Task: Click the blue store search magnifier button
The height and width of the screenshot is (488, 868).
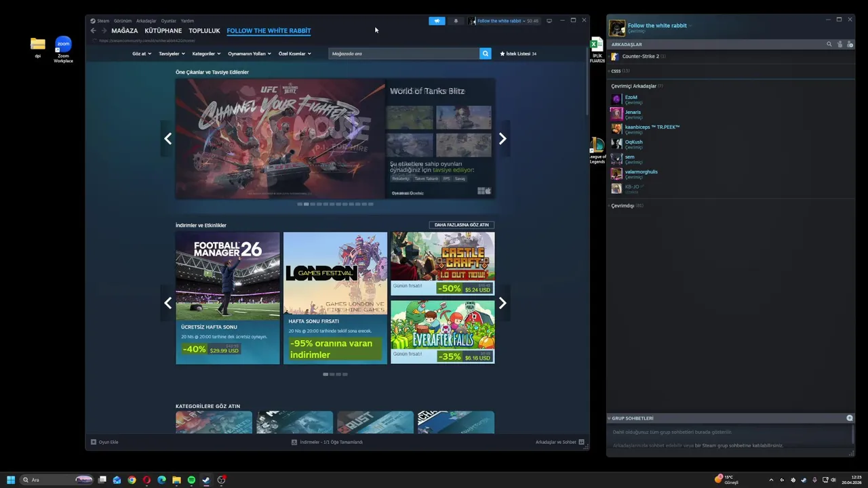Action: pos(485,54)
